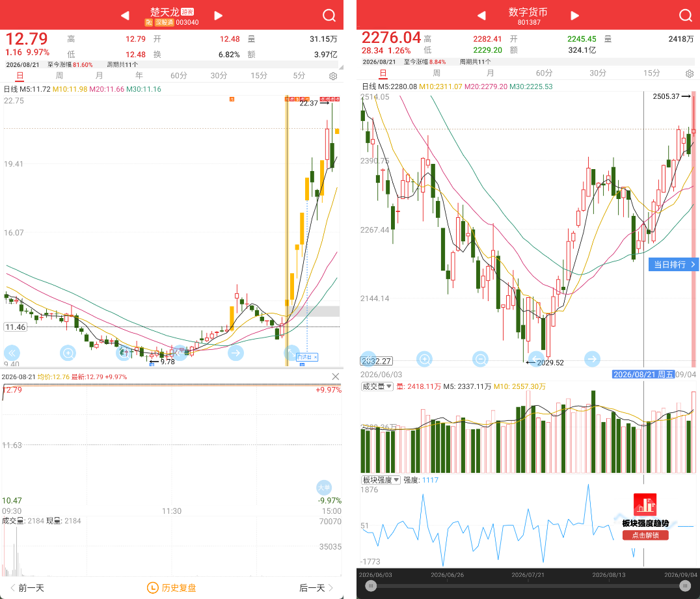Go to 后一天 replay

316,588
